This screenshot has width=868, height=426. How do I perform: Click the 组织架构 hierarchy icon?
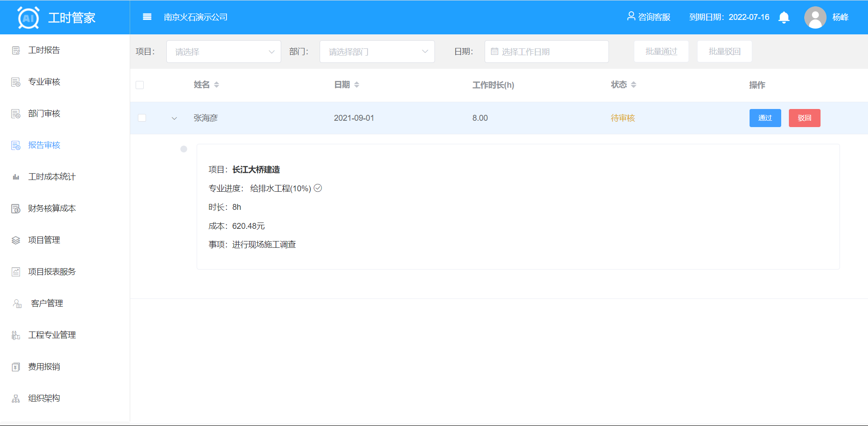[x=16, y=398]
